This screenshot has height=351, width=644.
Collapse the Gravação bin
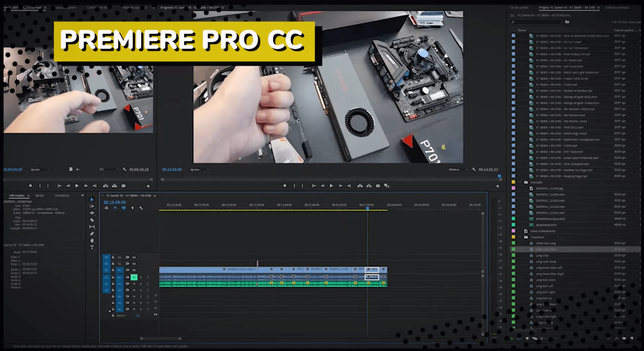520,182
